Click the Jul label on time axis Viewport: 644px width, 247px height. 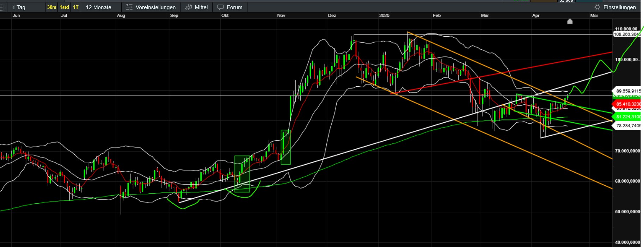pos(64,16)
